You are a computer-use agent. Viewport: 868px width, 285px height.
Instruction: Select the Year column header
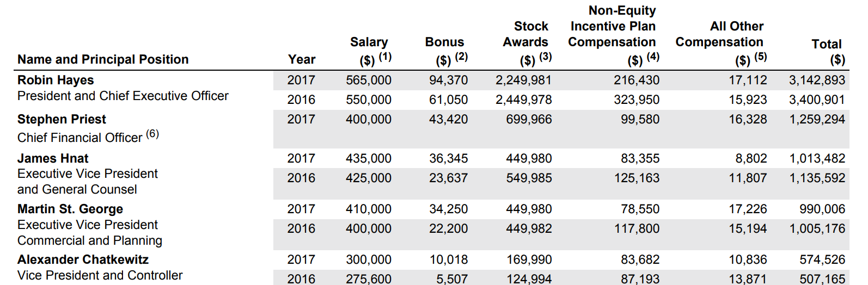pos(302,59)
